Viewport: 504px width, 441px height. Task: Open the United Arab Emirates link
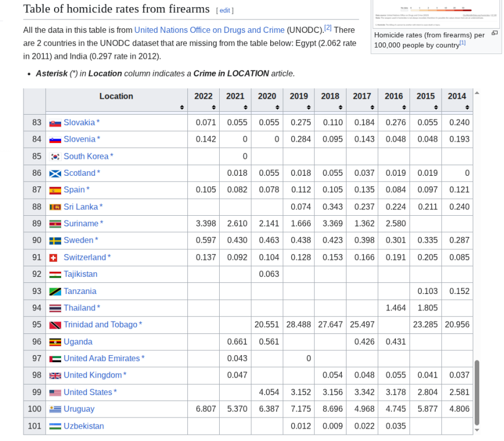pos(102,358)
